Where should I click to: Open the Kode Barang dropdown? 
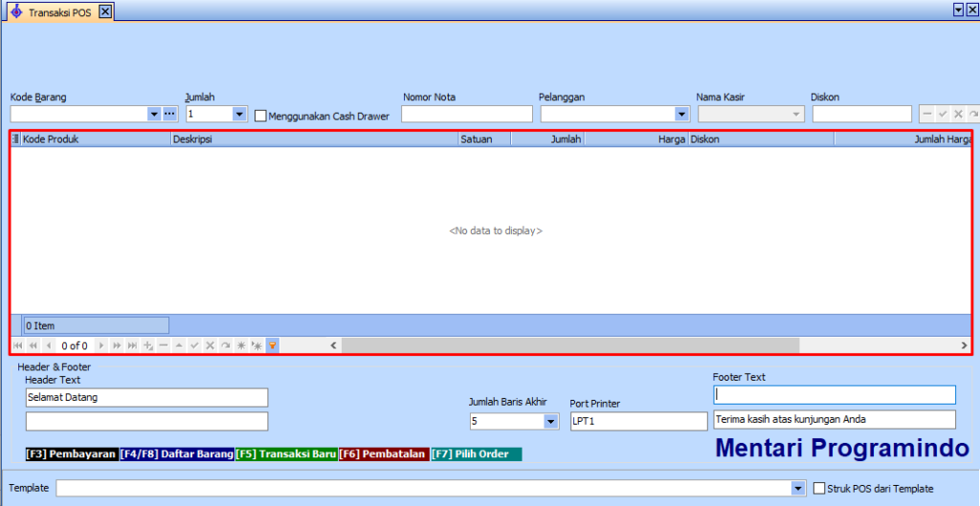pos(154,114)
